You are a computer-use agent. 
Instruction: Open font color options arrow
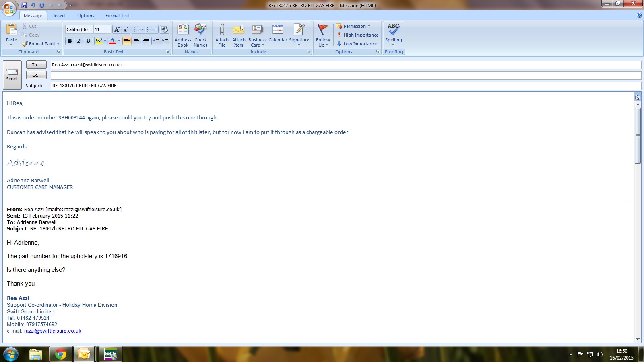pos(118,41)
